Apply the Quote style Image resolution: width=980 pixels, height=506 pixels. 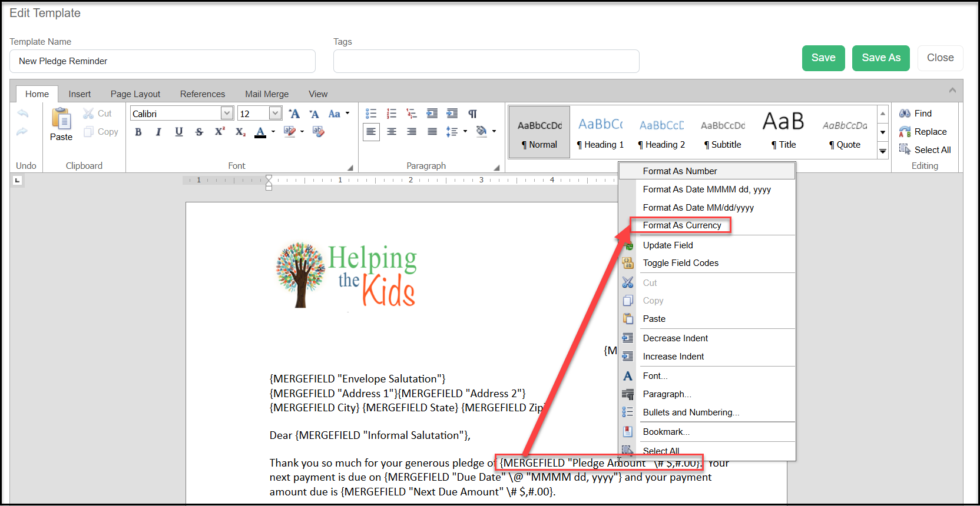[x=845, y=132]
